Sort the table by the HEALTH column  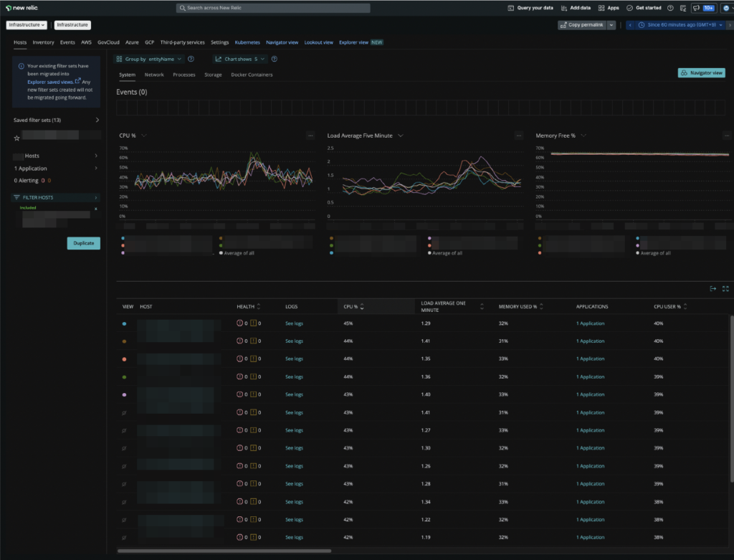(249, 307)
